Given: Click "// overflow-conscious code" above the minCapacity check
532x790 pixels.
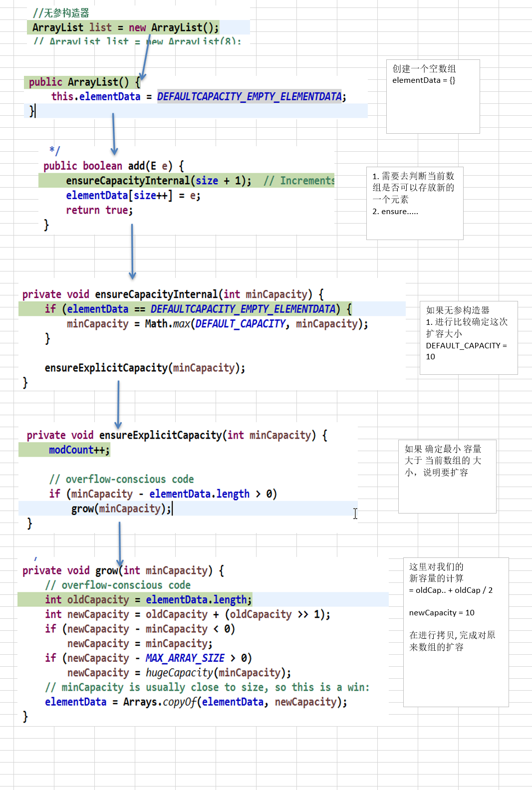Looking at the screenshot, I should 121,479.
